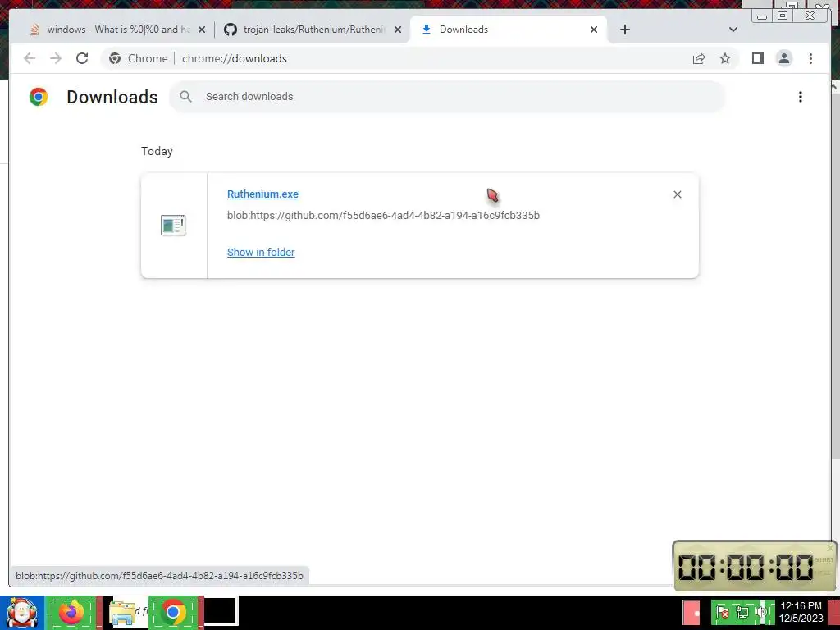The height and width of the screenshot is (630, 840).
Task: Open a new tab with the plus button
Action: 624,30
